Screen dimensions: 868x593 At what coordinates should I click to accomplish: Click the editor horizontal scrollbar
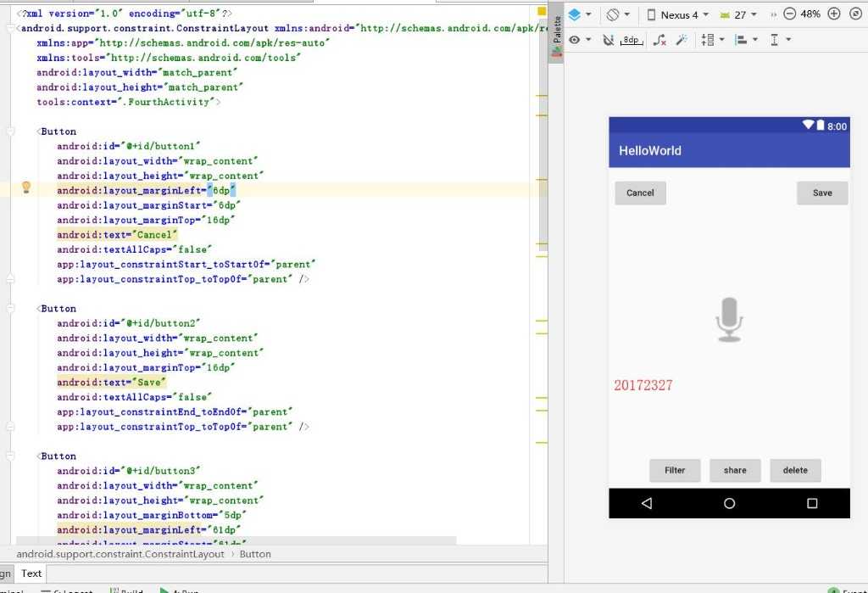[x=236, y=540]
